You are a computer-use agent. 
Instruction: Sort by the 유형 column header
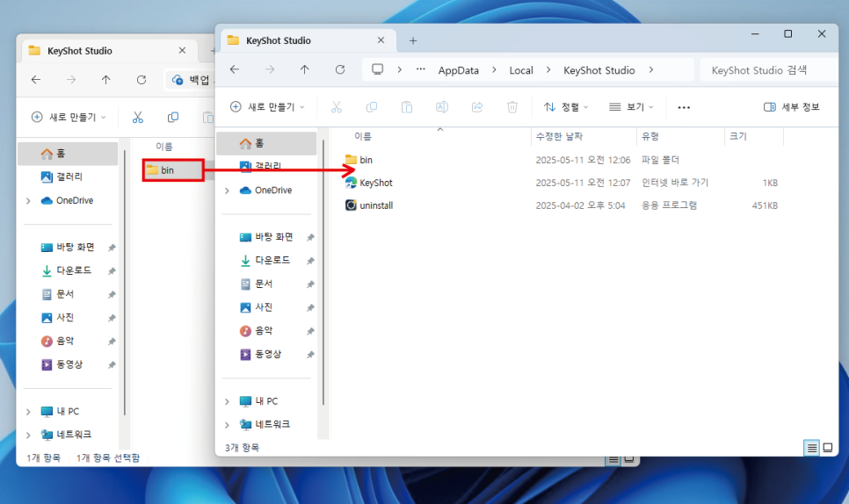(650, 136)
